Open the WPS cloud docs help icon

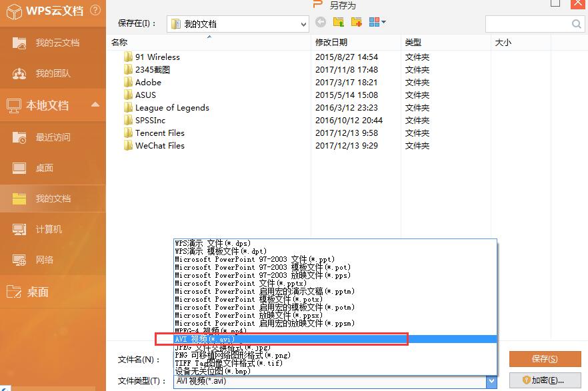pos(95,10)
